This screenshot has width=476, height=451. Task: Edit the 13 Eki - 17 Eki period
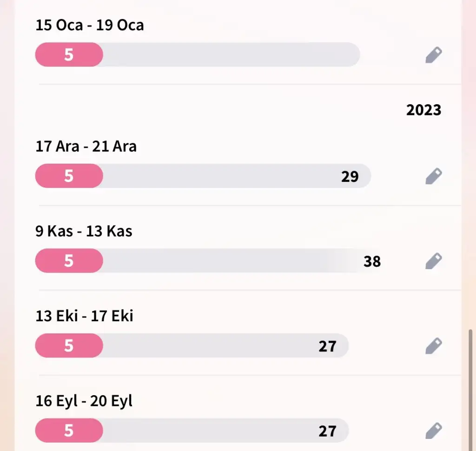[434, 345]
